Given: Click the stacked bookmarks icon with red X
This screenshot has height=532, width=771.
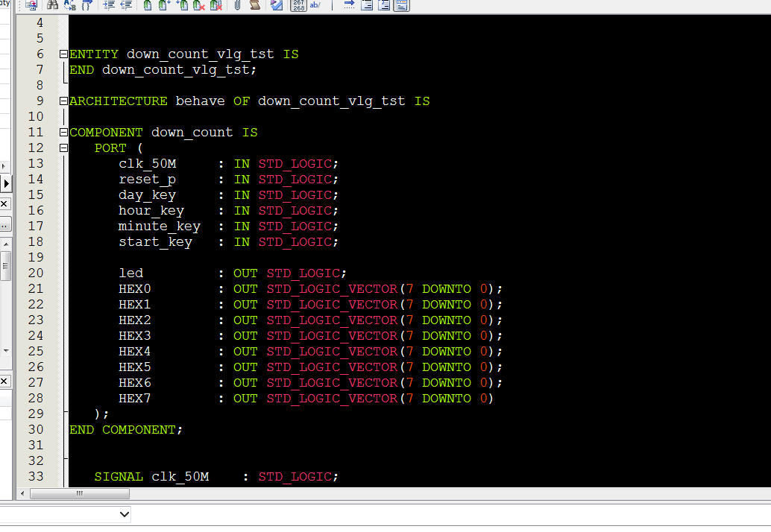Looking at the screenshot, I should pos(215,5).
